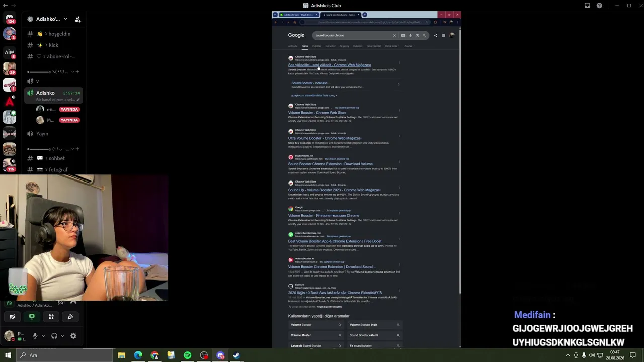Expand Sound Booster - increase sub-result
Screen dimensions: 644x362
[x=399, y=84]
